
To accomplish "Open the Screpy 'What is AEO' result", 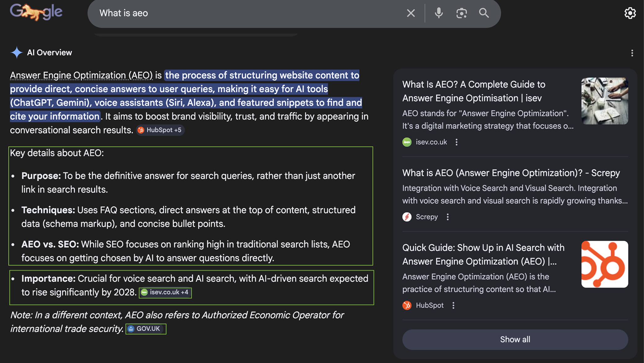I will click(511, 173).
